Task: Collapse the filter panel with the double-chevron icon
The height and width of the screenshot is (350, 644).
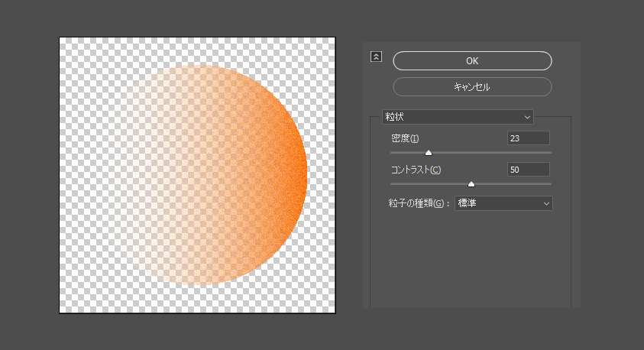Action: (376, 57)
